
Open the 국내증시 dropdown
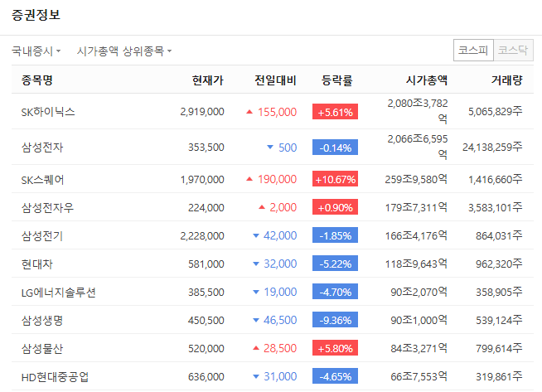(x=36, y=51)
